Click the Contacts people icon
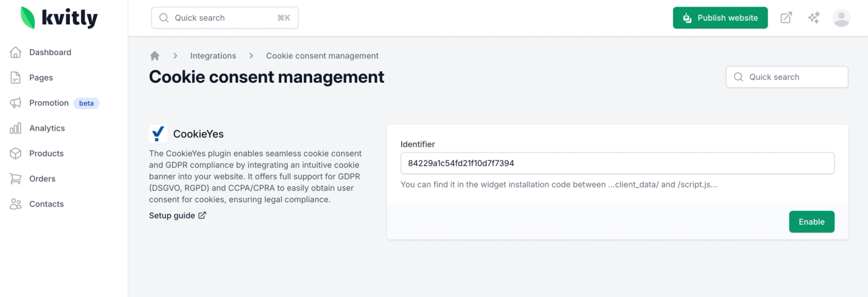This screenshot has height=297, width=868. click(x=16, y=204)
